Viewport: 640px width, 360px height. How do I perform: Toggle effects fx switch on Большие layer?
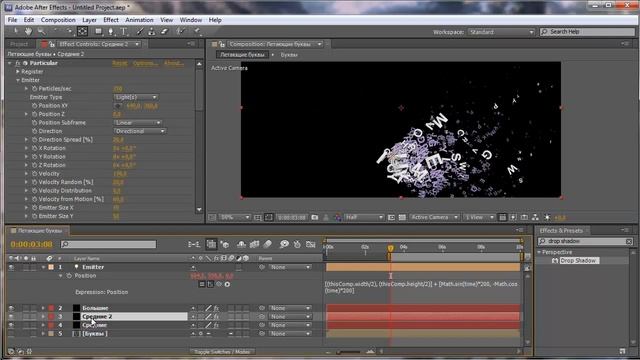216,308
